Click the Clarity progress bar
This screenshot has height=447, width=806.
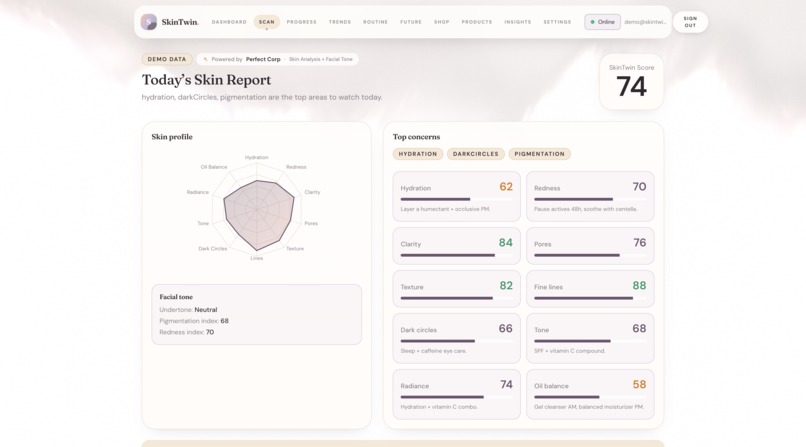(456, 255)
